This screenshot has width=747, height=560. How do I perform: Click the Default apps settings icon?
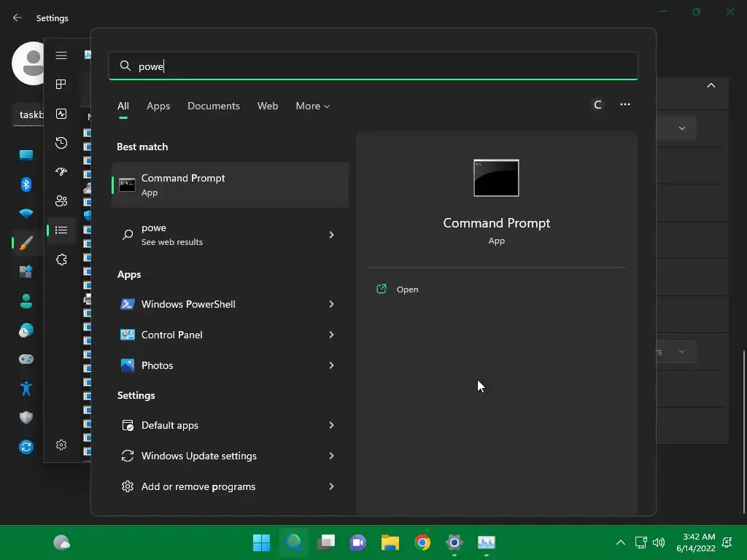[127, 425]
